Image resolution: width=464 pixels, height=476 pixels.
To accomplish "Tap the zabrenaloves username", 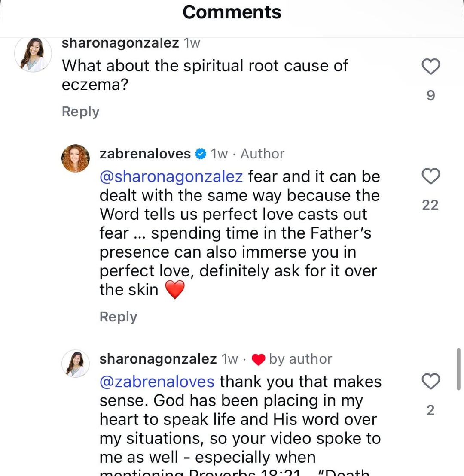I will coord(145,154).
